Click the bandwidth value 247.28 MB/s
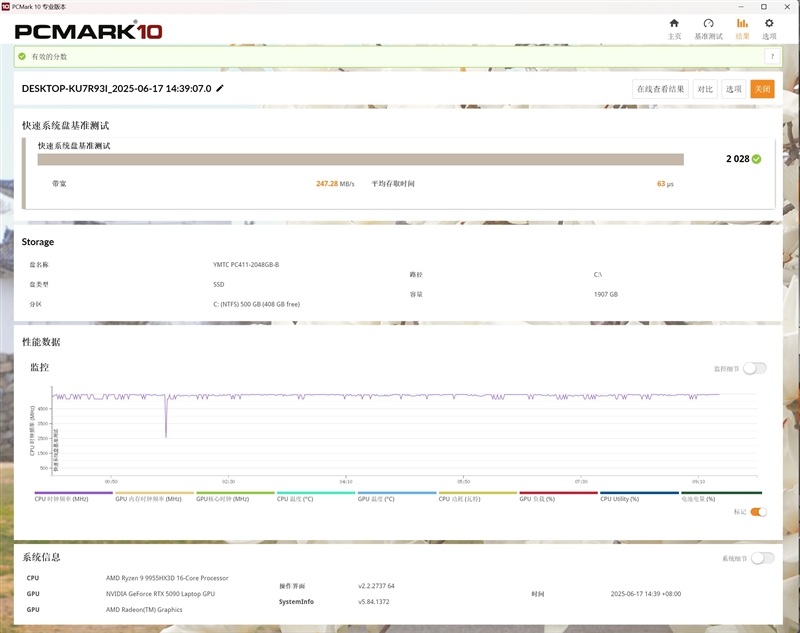 click(x=335, y=184)
